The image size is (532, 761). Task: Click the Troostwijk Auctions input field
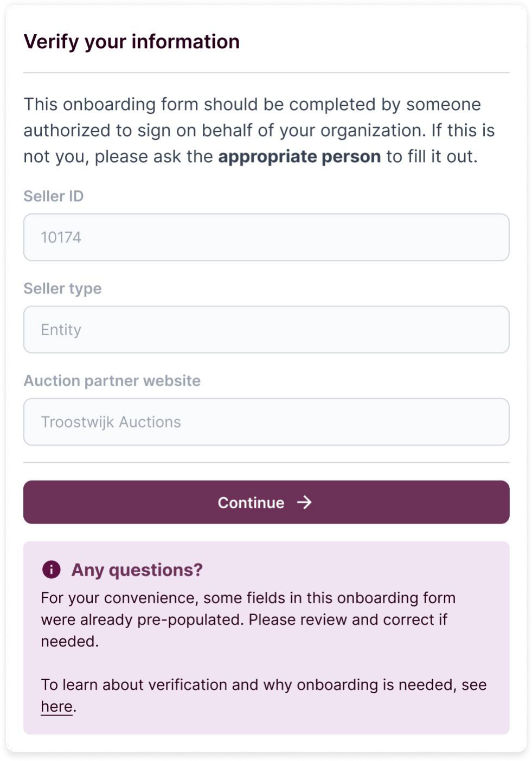[266, 422]
